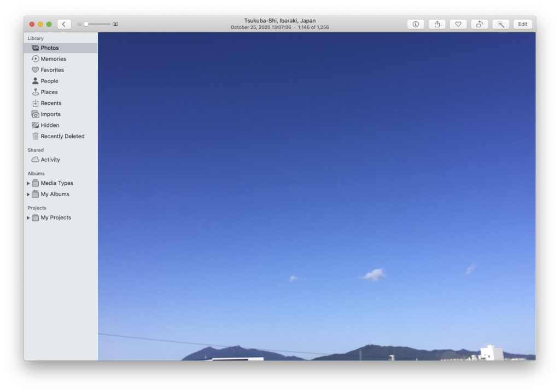Expand the My Projects disclosure triangle
560x392 pixels.
pyautogui.click(x=28, y=218)
